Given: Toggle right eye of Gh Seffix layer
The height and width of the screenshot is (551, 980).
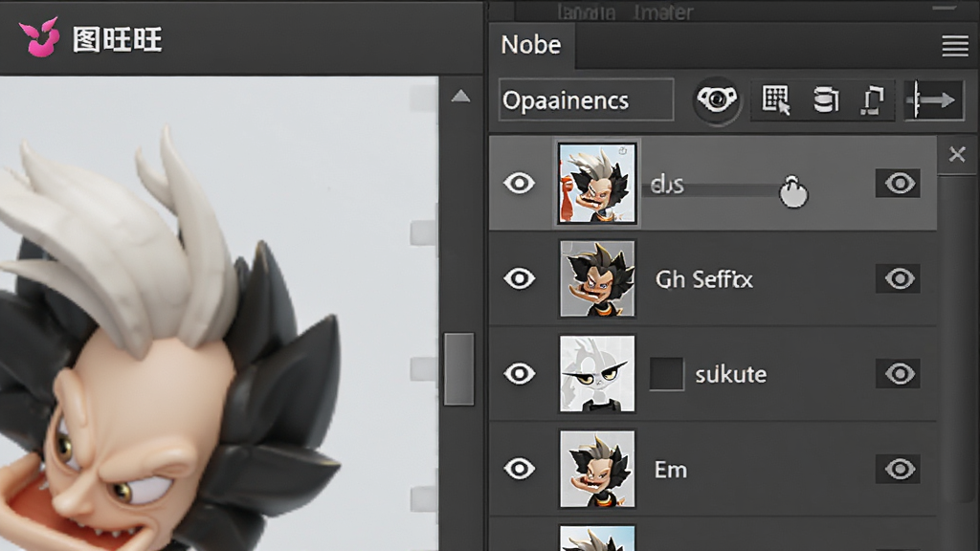Looking at the screenshot, I should point(898,278).
